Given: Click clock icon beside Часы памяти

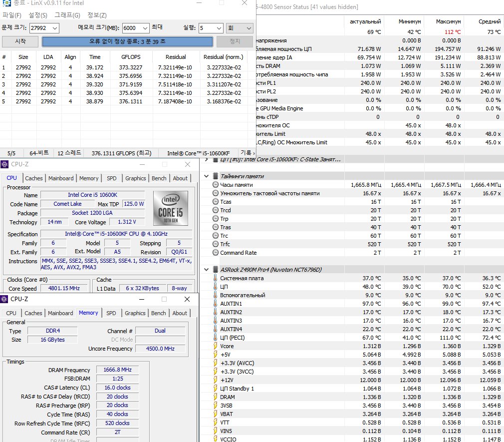Looking at the screenshot, I should (x=216, y=185).
